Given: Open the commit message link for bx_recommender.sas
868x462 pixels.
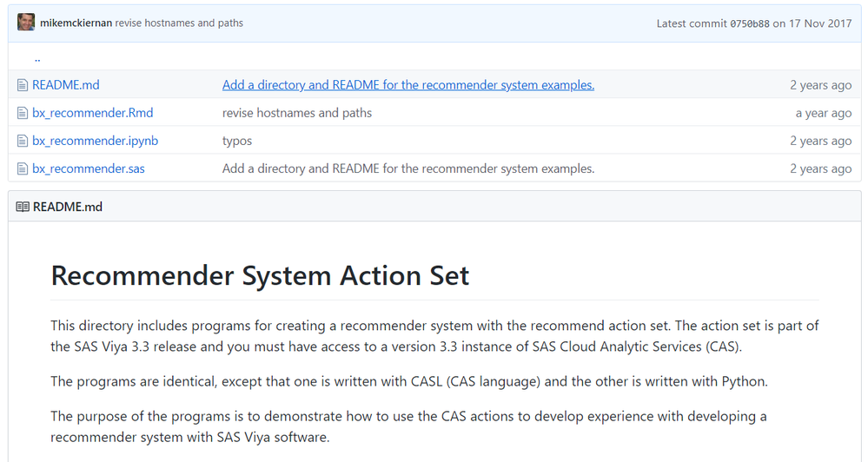Looking at the screenshot, I should (408, 168).
